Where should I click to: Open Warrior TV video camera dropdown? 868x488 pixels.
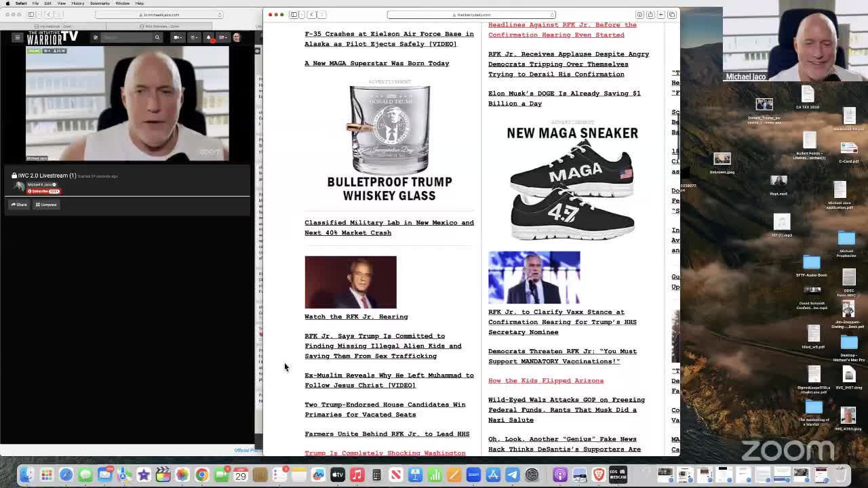pos(179,37)
